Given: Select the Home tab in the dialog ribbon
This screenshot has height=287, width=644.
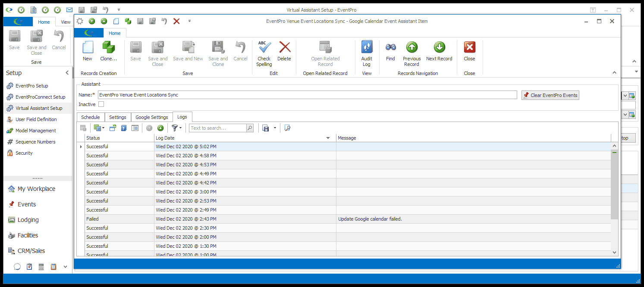Looking at the screenshot, I should pyautogui.click(x=115, y=33).
